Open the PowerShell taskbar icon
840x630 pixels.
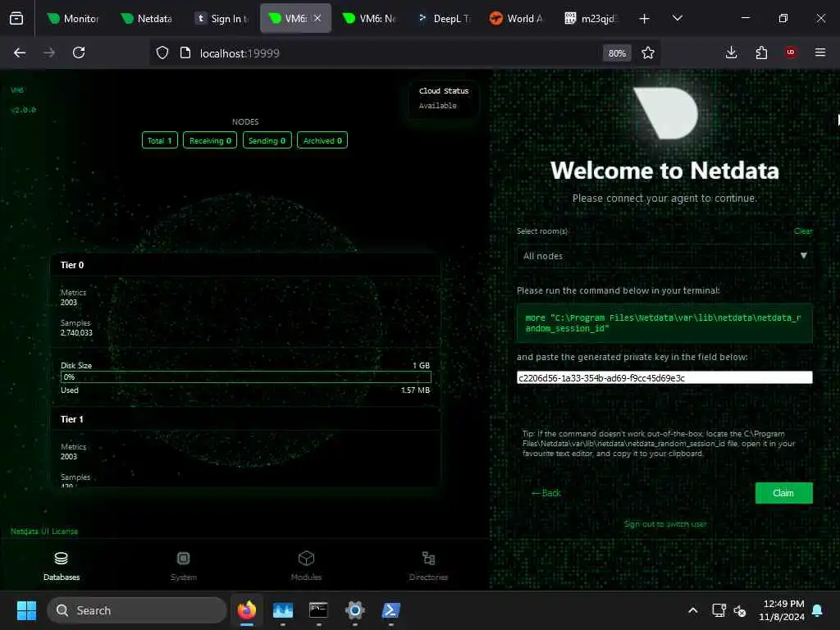click(390, 610)
